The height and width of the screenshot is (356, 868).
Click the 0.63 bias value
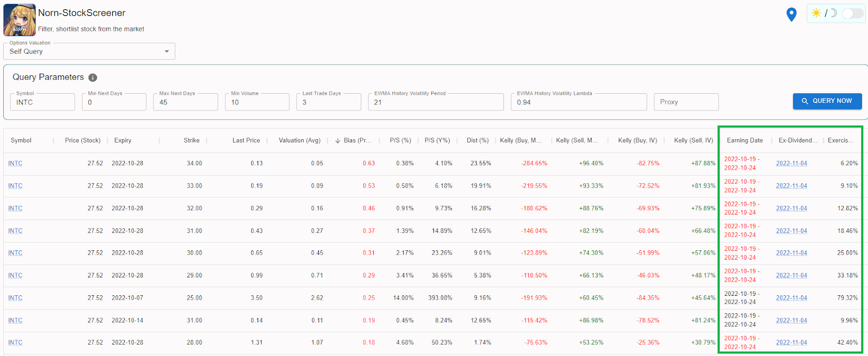coord(369,163)
